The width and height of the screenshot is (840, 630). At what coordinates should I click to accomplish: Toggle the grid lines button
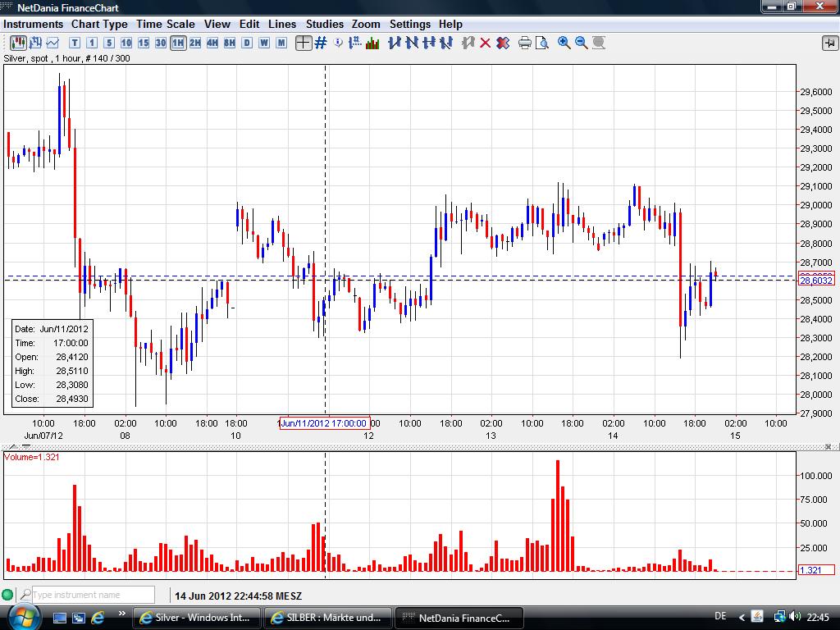[321, 43]
